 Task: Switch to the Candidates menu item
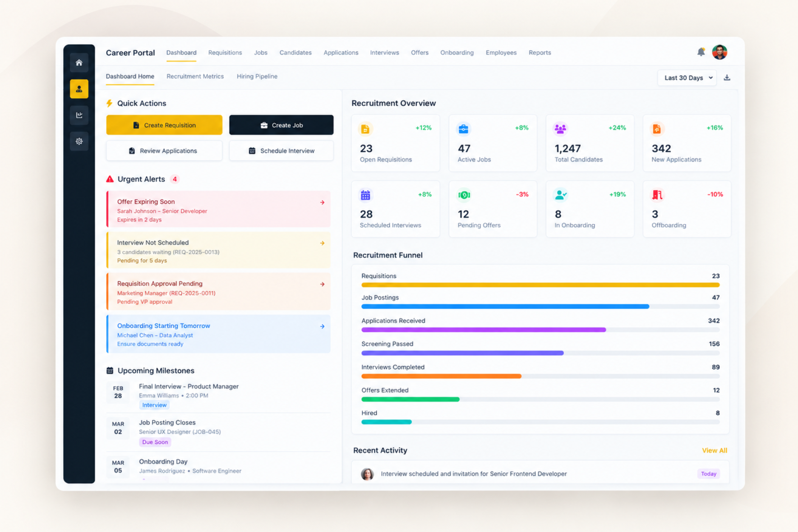coord(295,53)
